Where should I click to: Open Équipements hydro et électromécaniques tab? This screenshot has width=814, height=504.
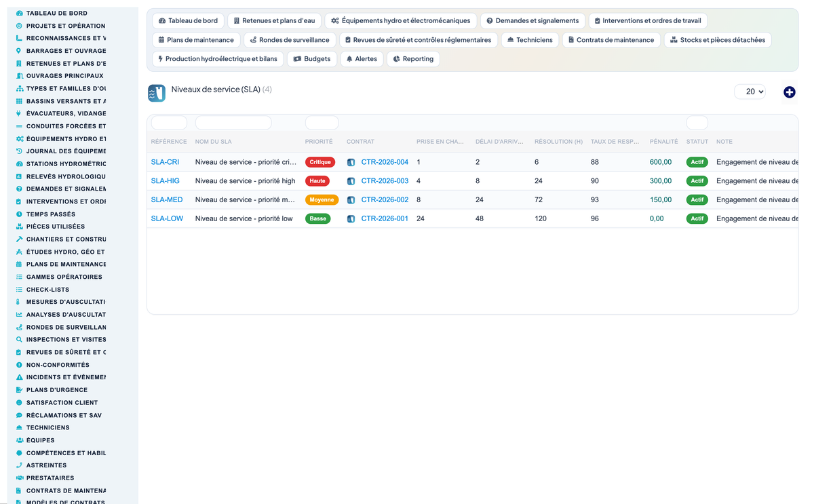coord(401,21)
